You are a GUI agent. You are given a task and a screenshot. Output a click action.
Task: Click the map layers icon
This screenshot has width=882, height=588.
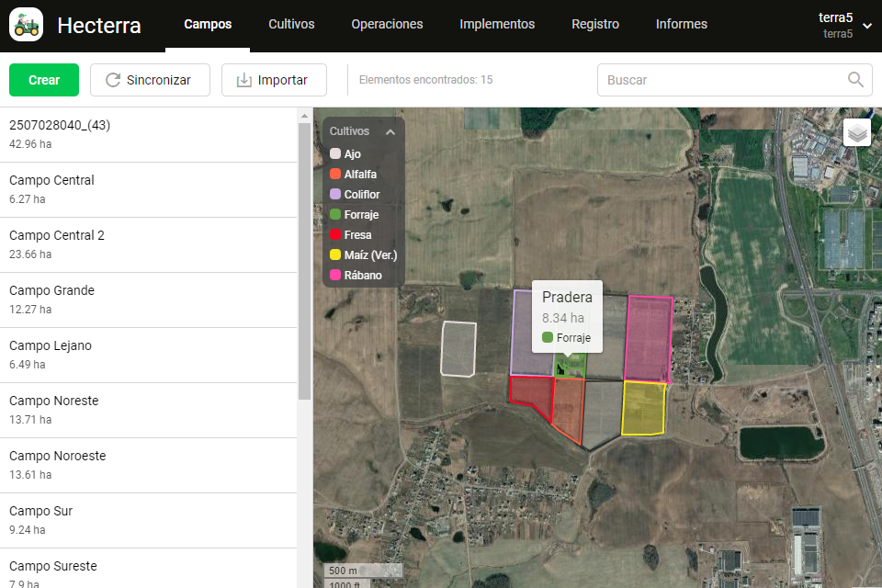(857, 133)
